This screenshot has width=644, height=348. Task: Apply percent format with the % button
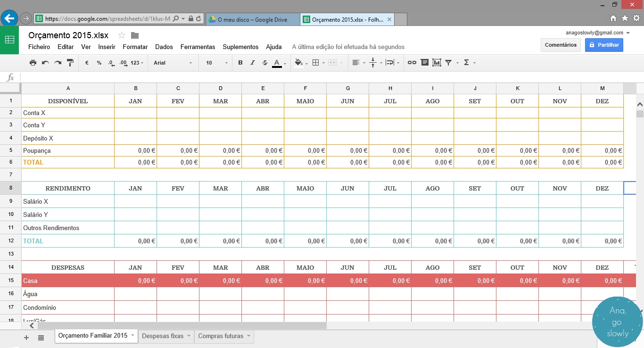click(x=99, y=63)
